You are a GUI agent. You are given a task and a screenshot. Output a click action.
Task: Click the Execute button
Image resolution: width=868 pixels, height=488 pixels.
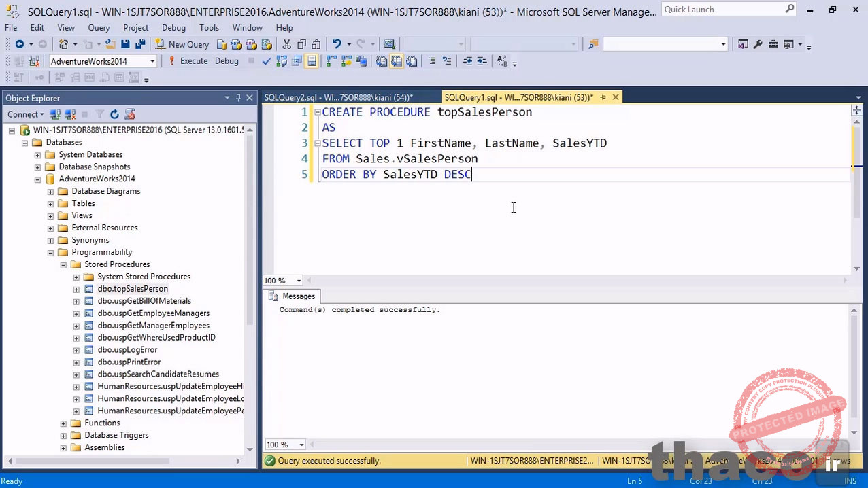click(193, 61)
